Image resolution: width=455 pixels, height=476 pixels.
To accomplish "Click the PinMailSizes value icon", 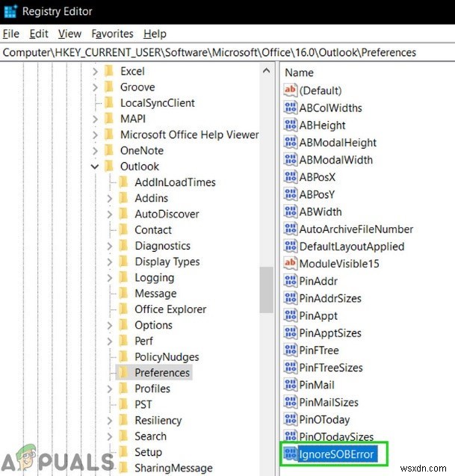I will coord(291,401).
